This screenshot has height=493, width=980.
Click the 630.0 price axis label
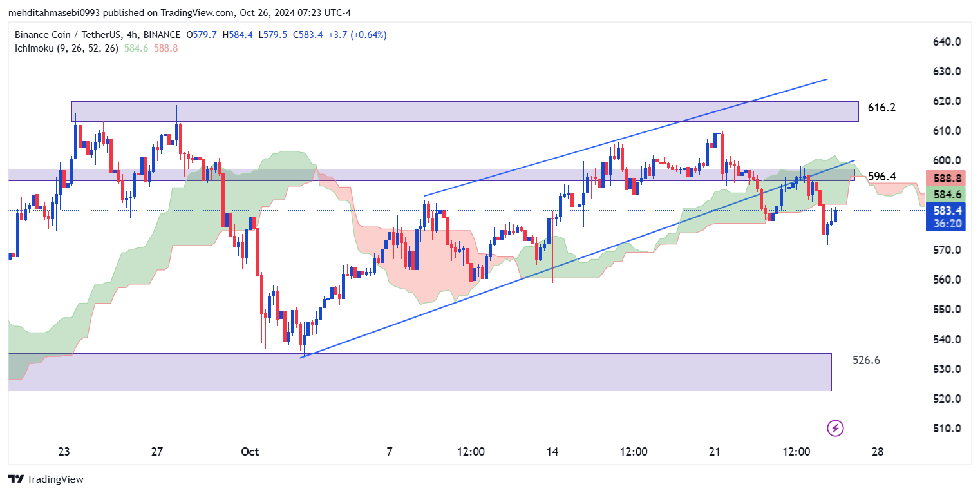(947, 72)
